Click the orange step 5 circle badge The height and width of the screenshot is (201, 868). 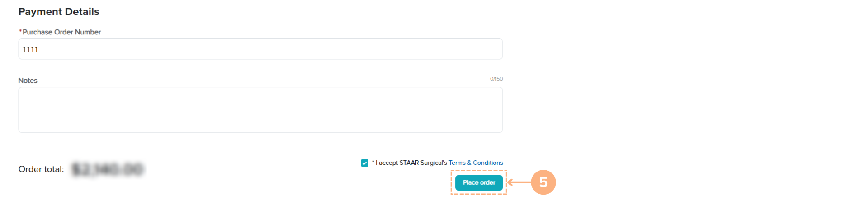(543, 182)
